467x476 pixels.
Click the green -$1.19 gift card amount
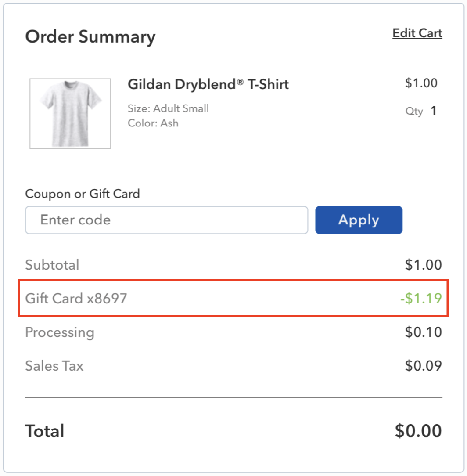[x=421, y=298]
